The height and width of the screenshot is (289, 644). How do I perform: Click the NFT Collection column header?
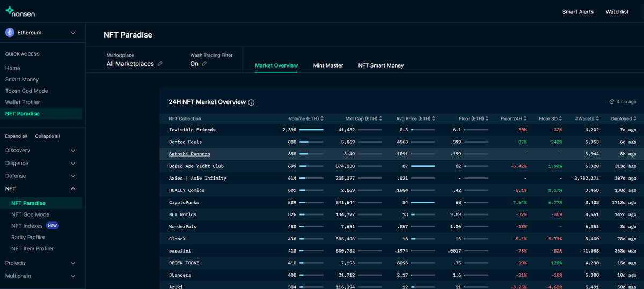tap(185, 118)
